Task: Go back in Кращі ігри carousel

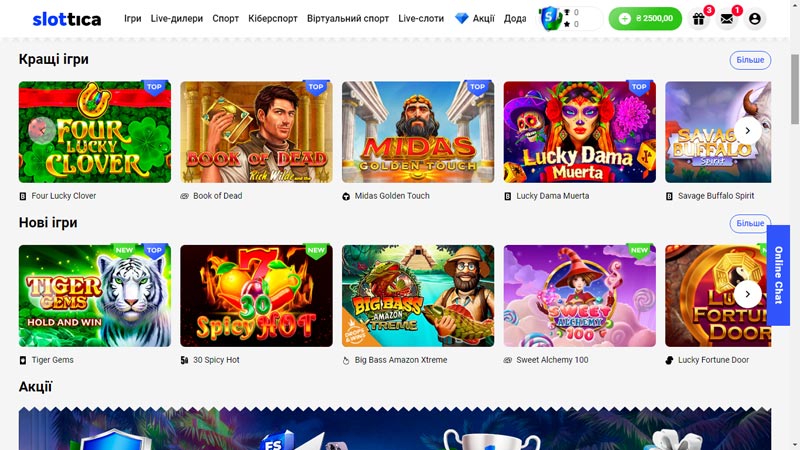Action: tap(42, 130)
